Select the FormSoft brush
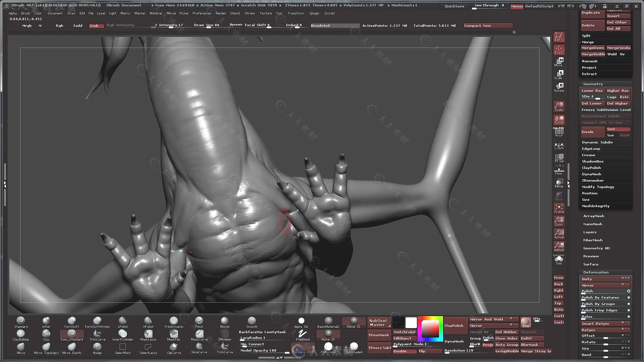Viewport: 644px width, 362px height. [72, 322]
